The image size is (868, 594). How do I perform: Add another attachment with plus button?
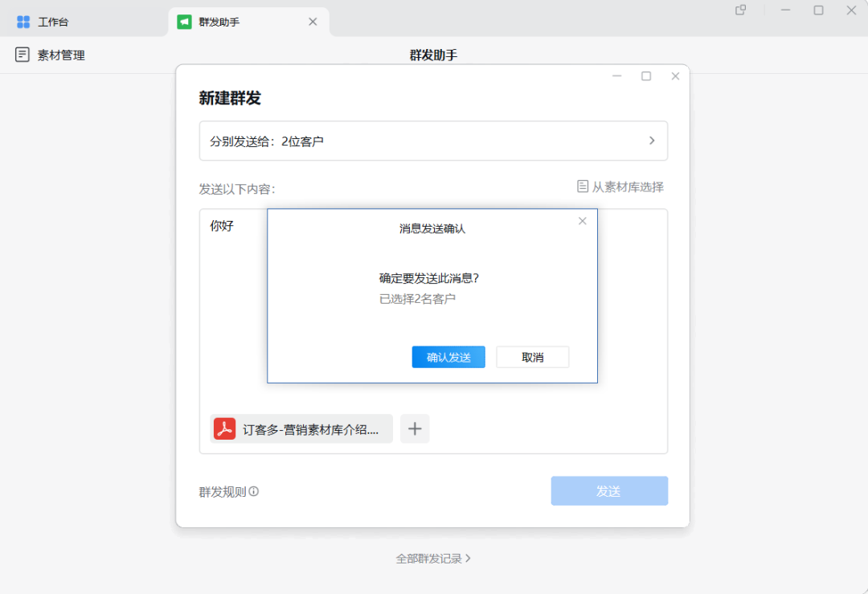[x=415, y=429]
